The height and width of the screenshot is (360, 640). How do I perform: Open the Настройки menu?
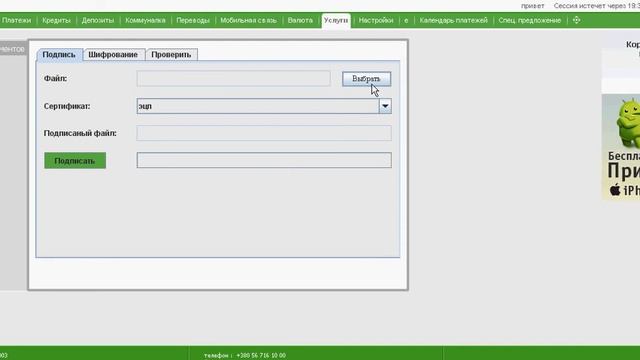(x=376, y=20)
